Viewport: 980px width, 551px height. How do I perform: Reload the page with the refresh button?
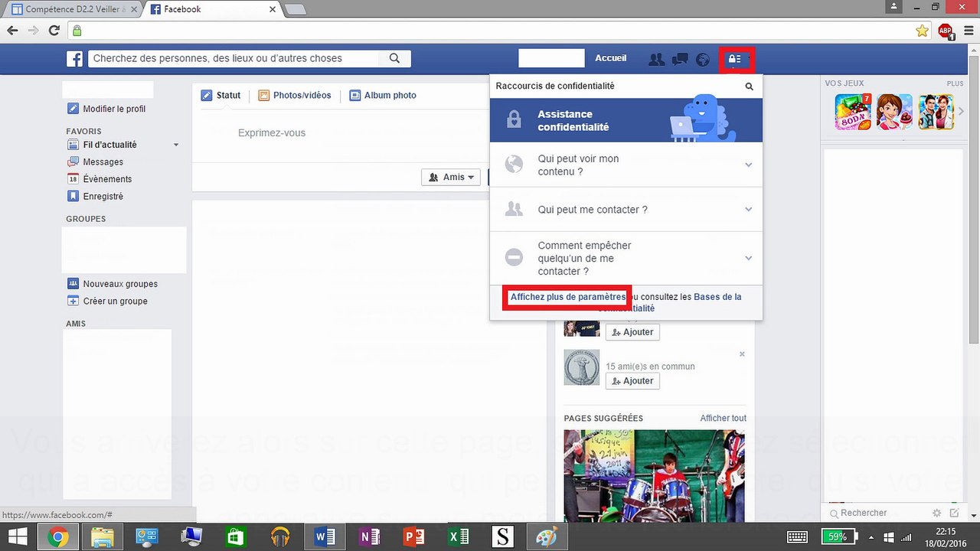[54, 31]
